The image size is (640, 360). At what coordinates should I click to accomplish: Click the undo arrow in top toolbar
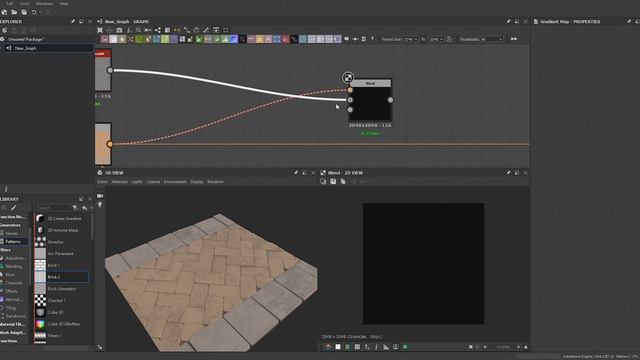click(x=34, y=12)
